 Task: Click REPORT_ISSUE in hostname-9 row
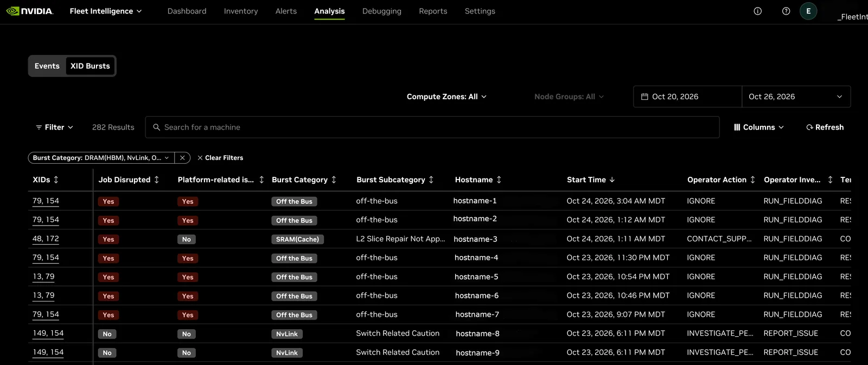point(790,352)
